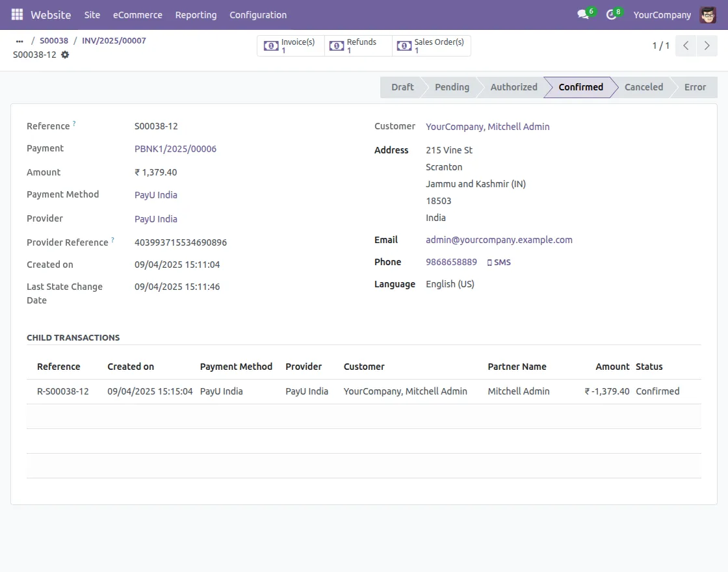Expand the breadcrumb ellipsis menu
Viewport: 728px width, 572px height.
[19, 41]
